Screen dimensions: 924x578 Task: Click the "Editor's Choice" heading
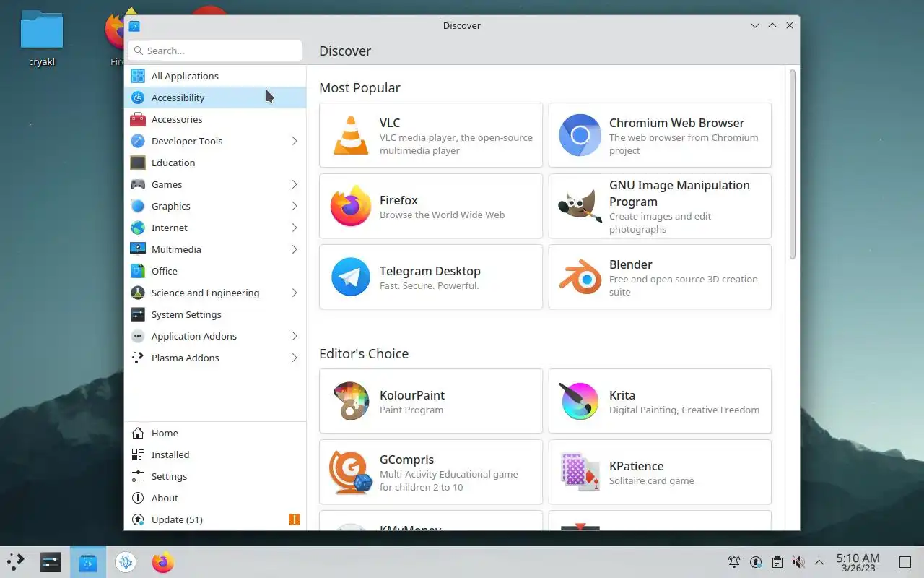click(x=364, y=353)
